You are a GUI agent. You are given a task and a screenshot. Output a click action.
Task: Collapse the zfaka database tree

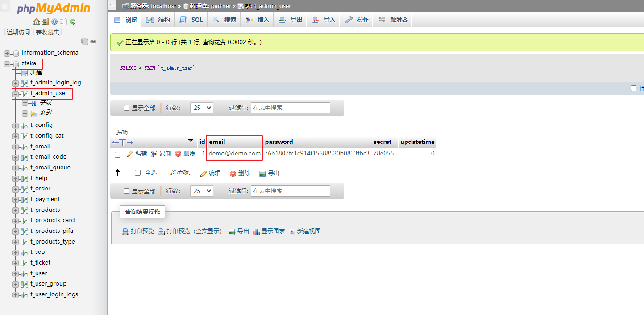(7, 64)
